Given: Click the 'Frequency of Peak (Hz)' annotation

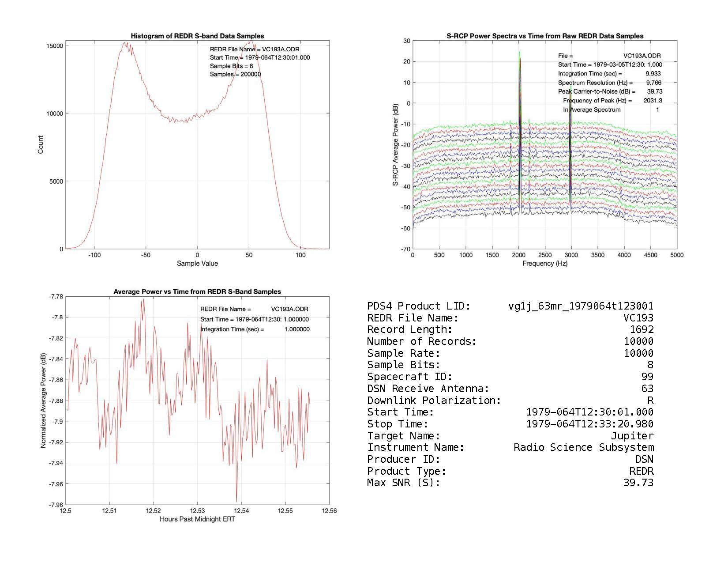Looking at the screenshot, I should [597, 101].
